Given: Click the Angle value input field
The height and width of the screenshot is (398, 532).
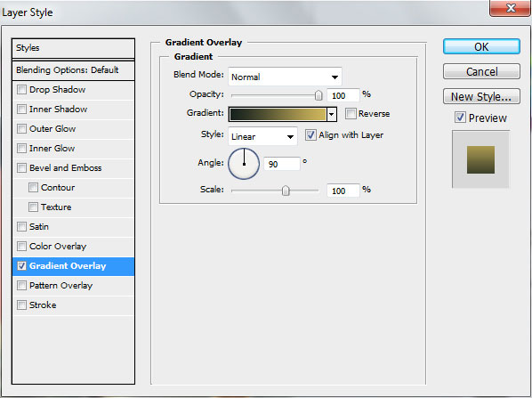Looking at the screenshot, I should [x=282, y=164].
